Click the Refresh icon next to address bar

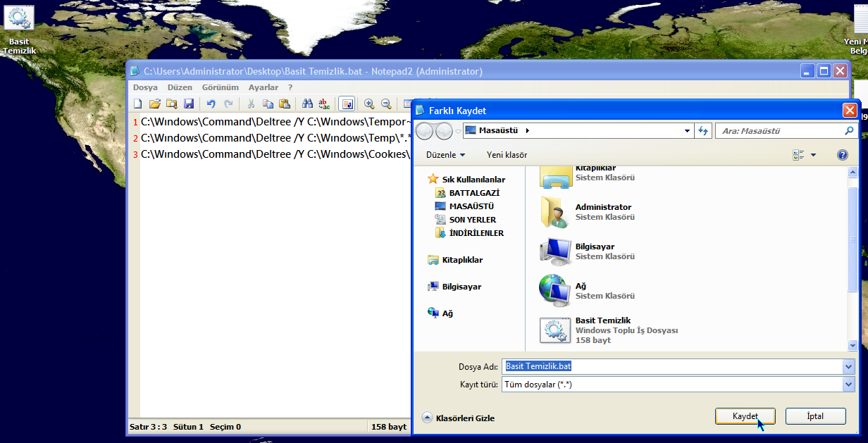[702, 130]
